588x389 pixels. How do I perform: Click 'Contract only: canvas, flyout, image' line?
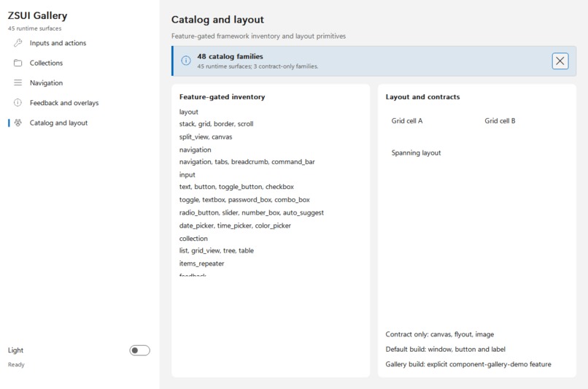point(439,334)
